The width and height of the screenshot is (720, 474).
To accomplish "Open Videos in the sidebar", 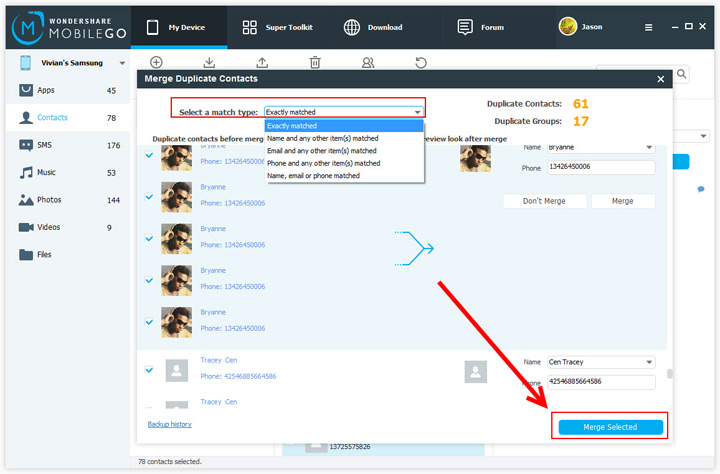I will (x=68, y=227).
